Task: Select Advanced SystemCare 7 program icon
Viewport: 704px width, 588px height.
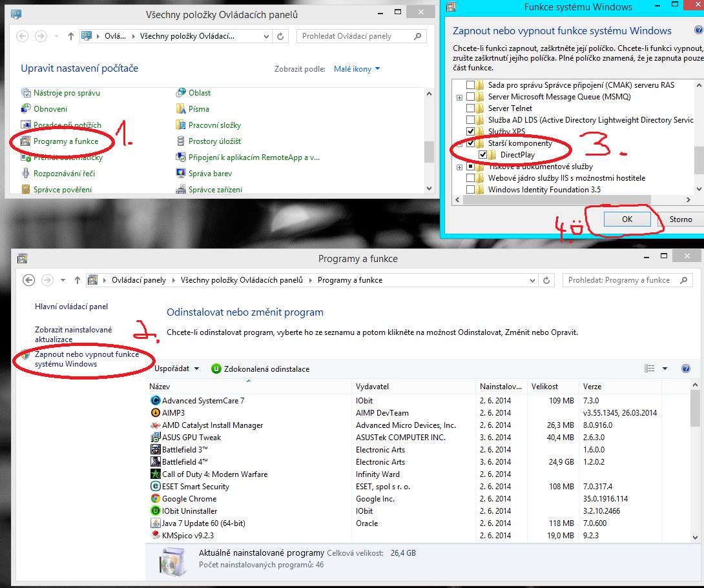Action: click(156, 401)
